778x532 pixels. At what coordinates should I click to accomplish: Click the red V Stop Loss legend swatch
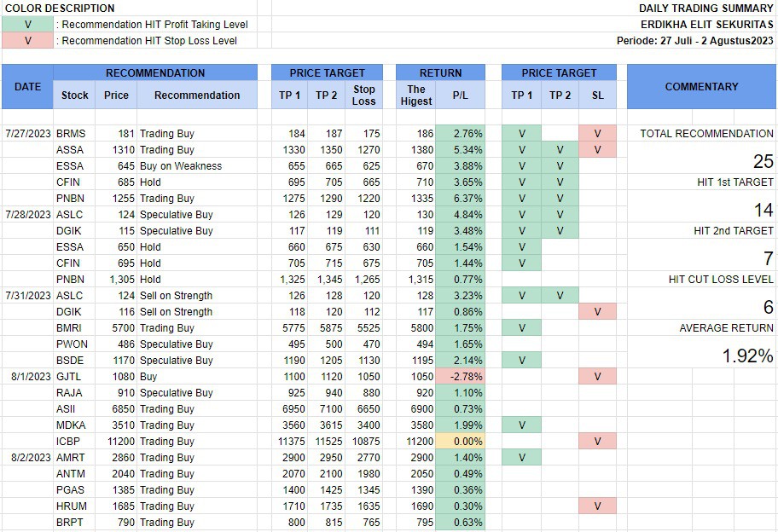point(27,40)
